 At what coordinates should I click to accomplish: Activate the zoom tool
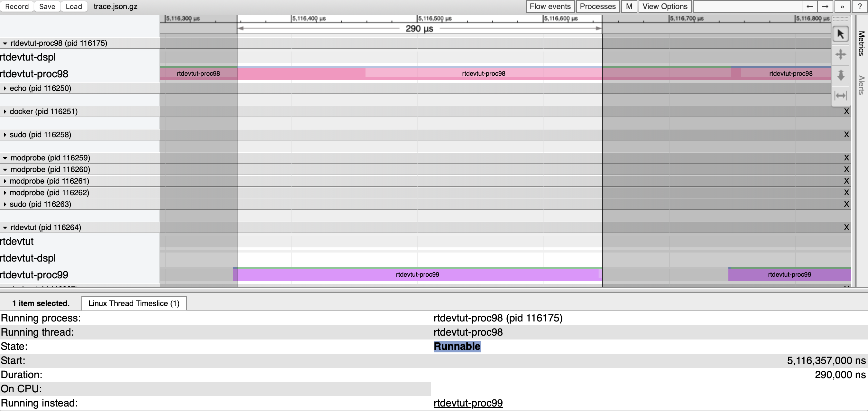pos(840,75)
